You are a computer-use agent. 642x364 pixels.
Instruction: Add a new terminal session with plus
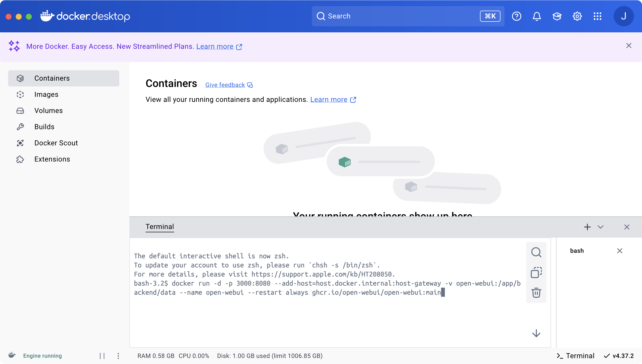[x=587, y=227]
